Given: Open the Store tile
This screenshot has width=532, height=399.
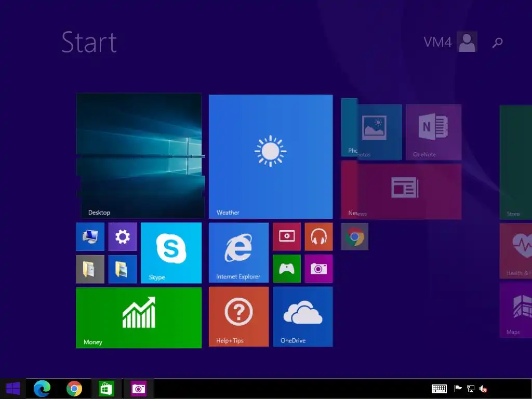Looking at the screenshot, I should click(x=516, y=162).
